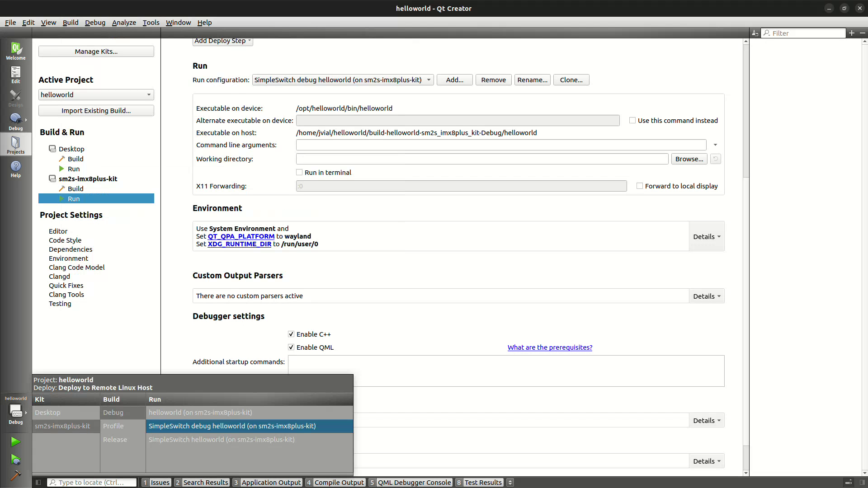Open the Window menu
The image size is (868, 488).
pos(178,23)
